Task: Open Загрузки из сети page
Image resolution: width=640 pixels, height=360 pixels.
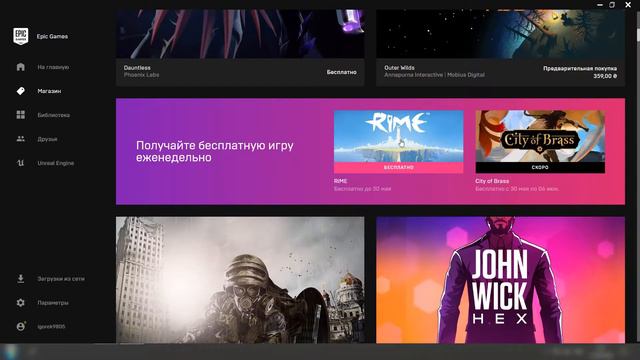Action: 61,279
